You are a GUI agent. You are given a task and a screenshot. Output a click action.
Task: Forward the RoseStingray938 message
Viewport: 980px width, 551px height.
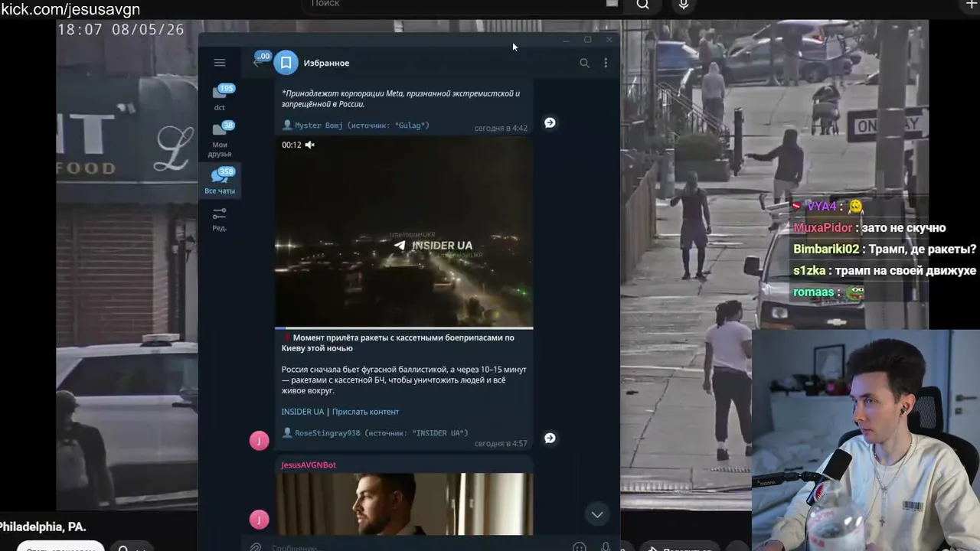[550, 438]
